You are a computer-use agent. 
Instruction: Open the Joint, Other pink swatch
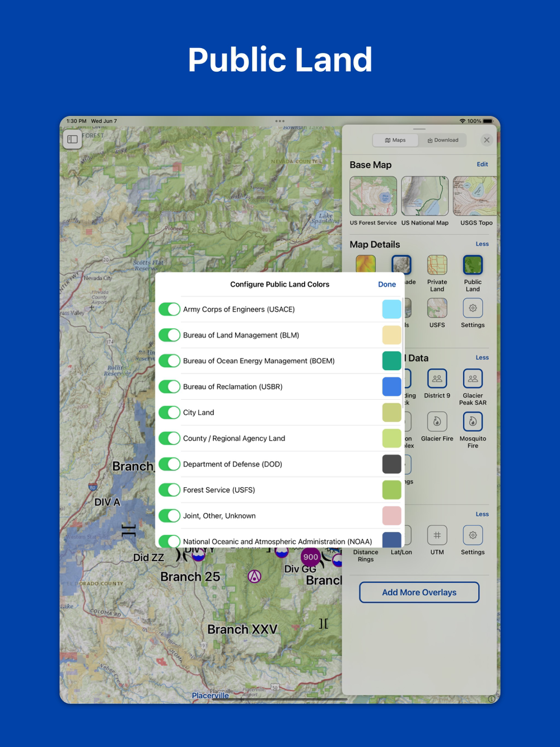point(392,515)
